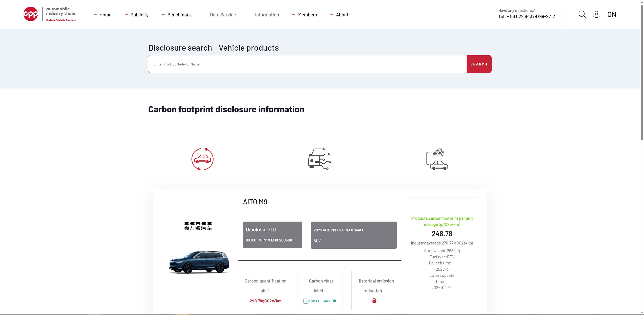The width and height of the screenshot is (644, 315).
Task: Open the Carbon class label card
Action: tap(320, 290)
